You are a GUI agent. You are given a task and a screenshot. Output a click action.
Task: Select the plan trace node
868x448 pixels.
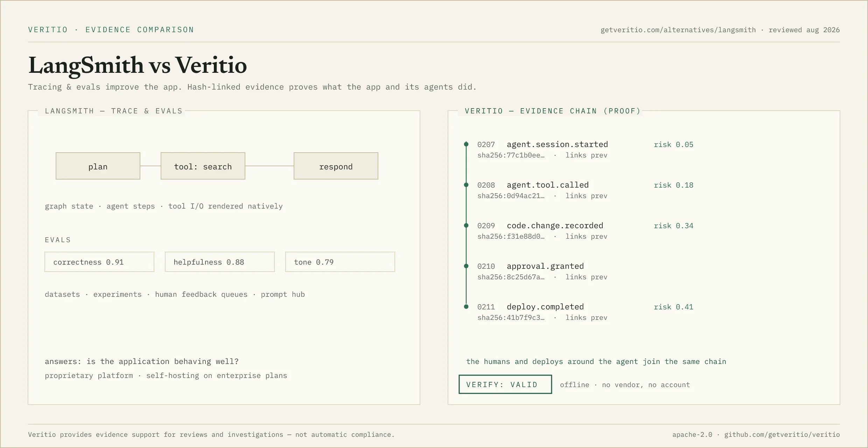98,166
